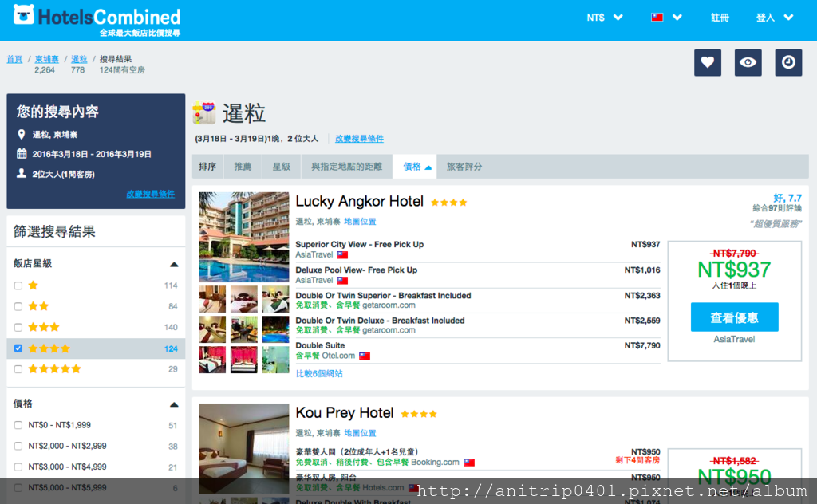Open the Lucky Angkor Hotel title
817x504 pixels.
[360, 202]
